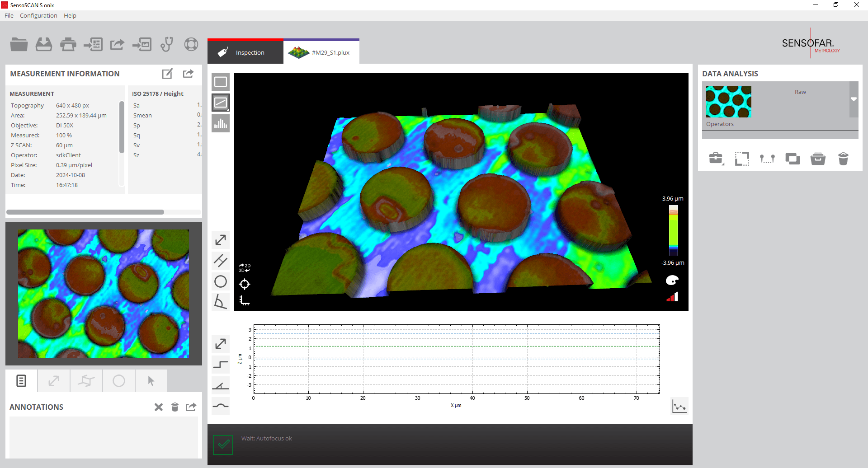Open the circle annotation tab
Viewport: 868px width, 468px height.
pos(119,381)
